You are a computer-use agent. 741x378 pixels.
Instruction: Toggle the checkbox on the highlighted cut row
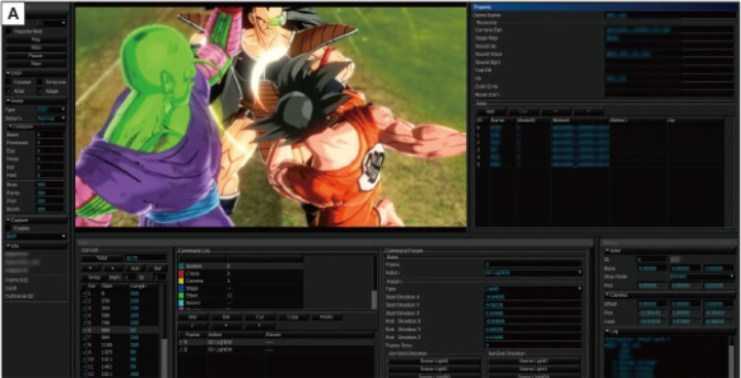[84, 331]
